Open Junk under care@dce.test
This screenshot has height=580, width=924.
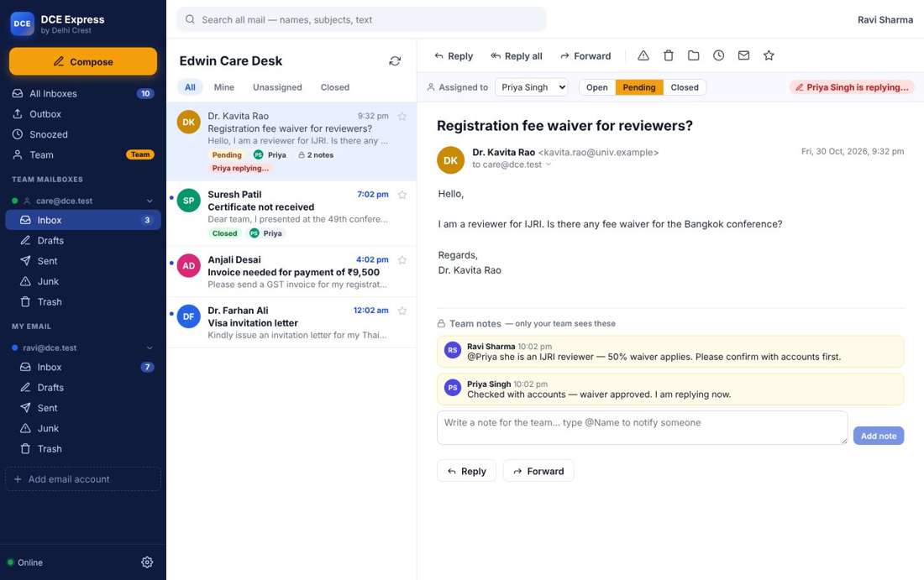pos(83,281)
